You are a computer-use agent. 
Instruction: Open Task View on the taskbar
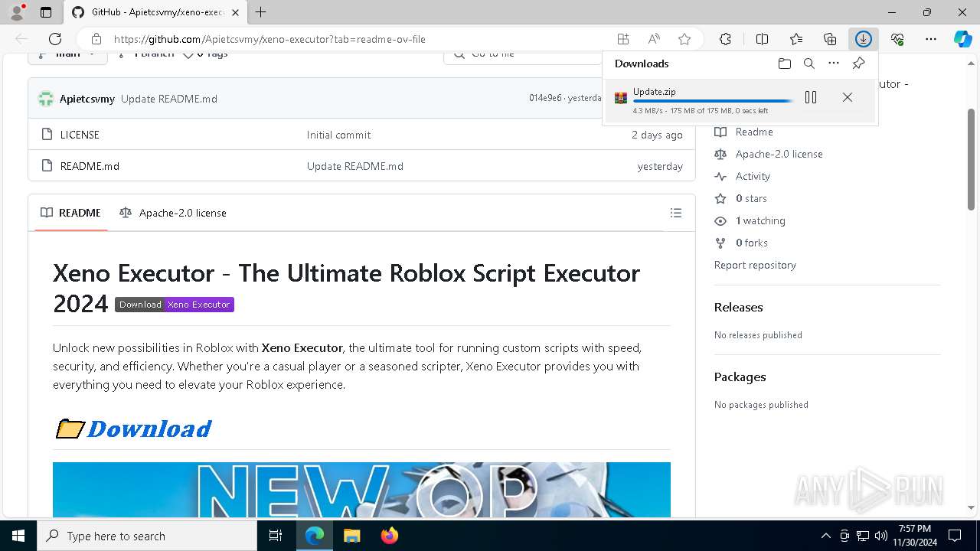tap(276, 536)
